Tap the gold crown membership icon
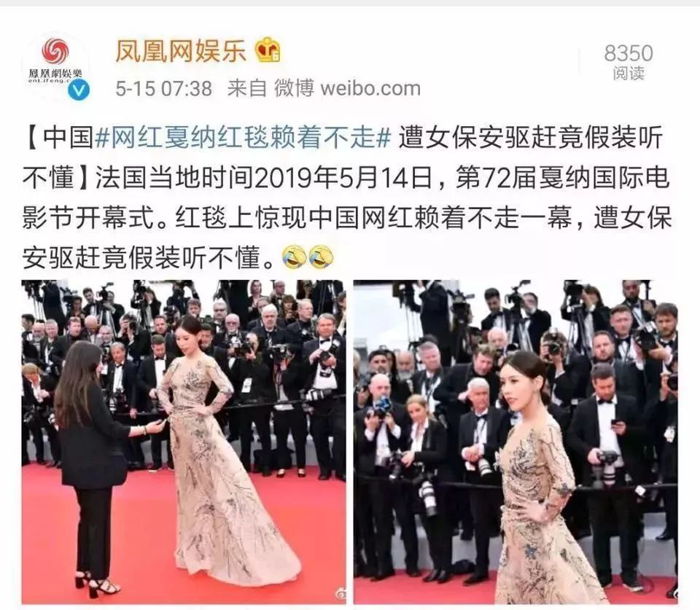Image resolution: width=700 pixels, height=610 pixels. pos(268,50)
